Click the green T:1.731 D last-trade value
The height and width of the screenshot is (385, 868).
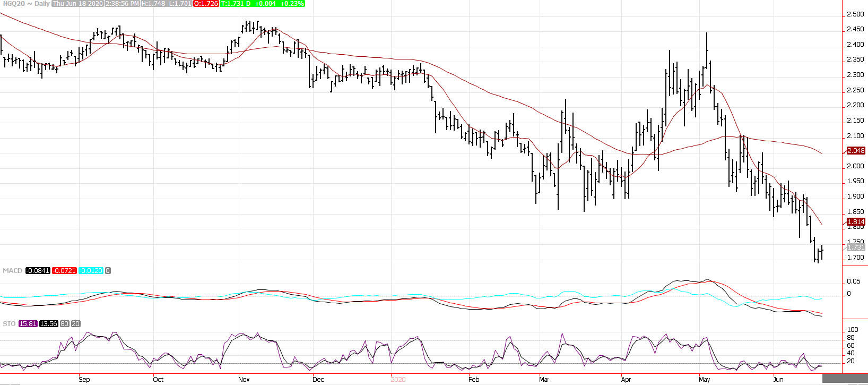[x=236, y=4]
